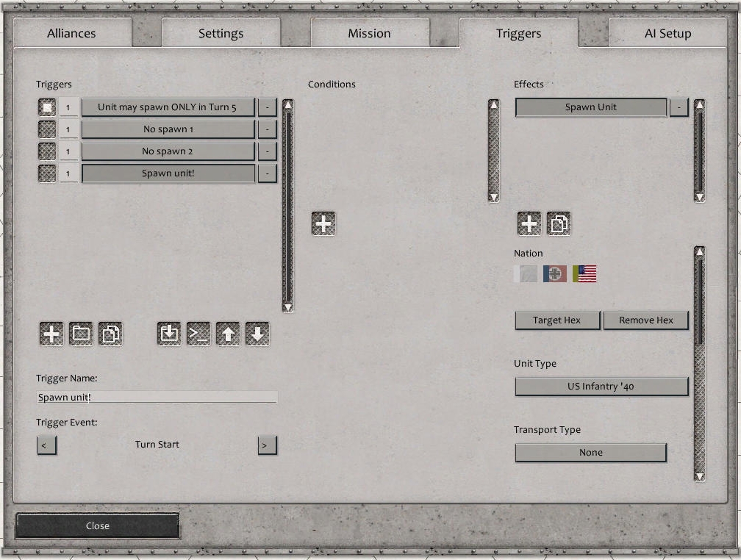The width and height of the screenshot is (741, 560).
Task: Switch to the Mission tab
Action: [x=370, y=33]
